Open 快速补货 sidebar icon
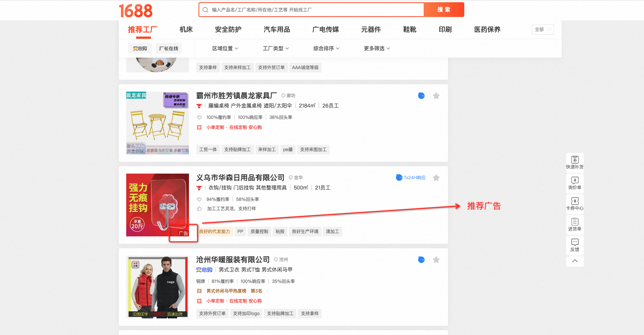The height and width of the screenshot is (335, 644). tap(575, 162)
